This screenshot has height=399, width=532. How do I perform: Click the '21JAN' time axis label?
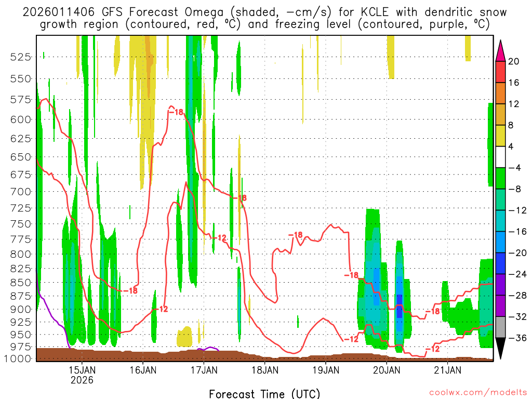click(x=447, y=370)
